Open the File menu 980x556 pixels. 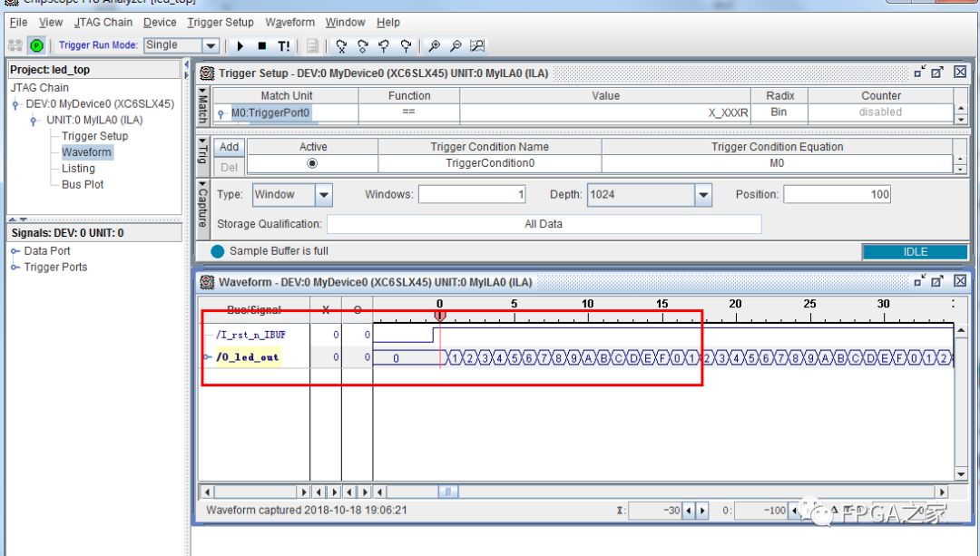(18, 23)
